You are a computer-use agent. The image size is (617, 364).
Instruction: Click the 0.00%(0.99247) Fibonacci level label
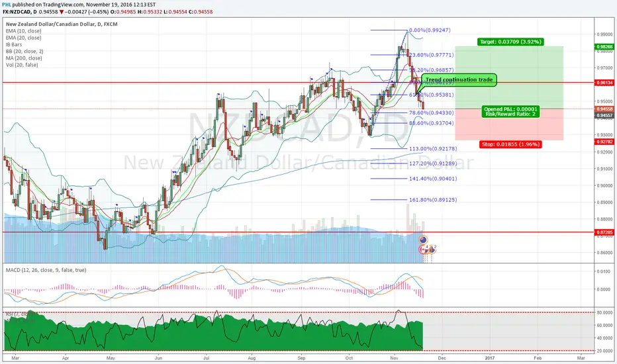[430, 30]
